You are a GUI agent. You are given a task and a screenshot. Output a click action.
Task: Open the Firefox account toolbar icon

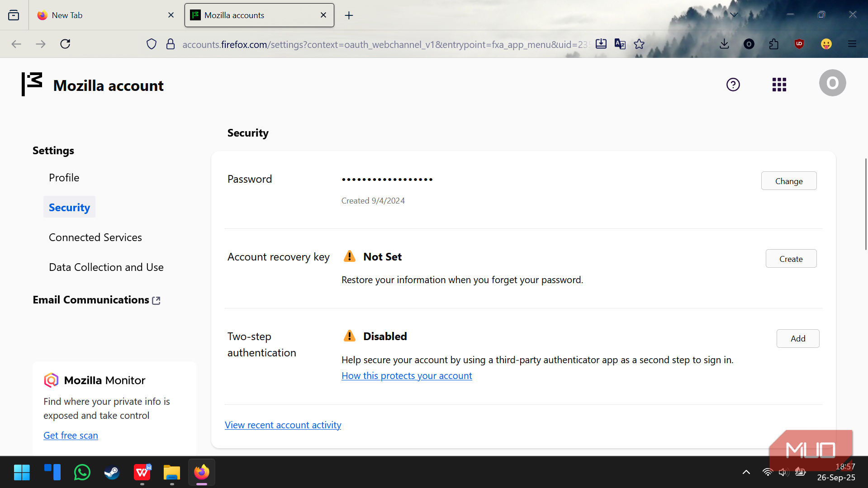(x=749, y=44)
